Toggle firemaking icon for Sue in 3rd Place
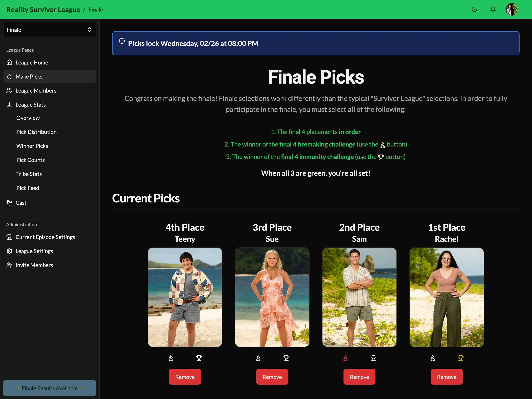The width and height of the screenshot is (532, 399). 258,358
